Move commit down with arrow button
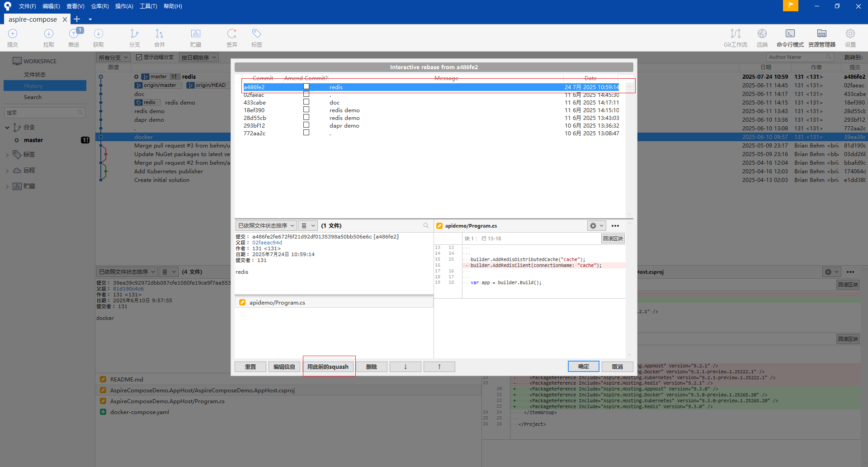Screen dimensions: 868x467 click(406, 367)
